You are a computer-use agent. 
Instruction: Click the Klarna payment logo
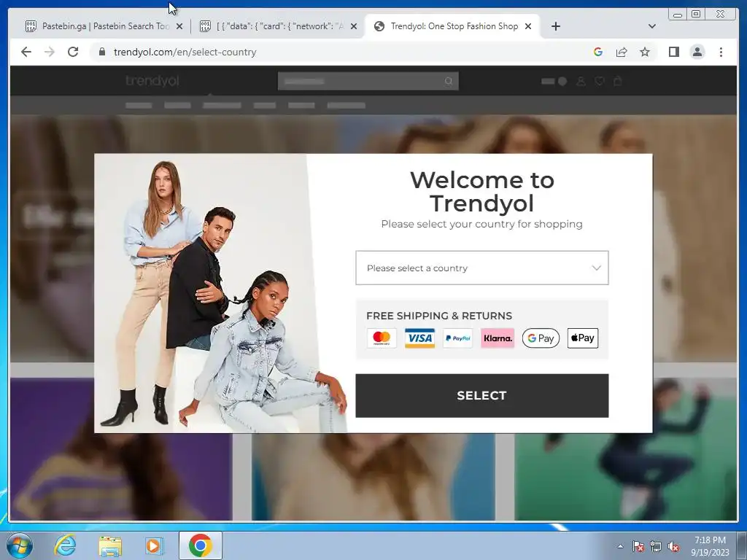pyautogui.click(x=498, y=338)
